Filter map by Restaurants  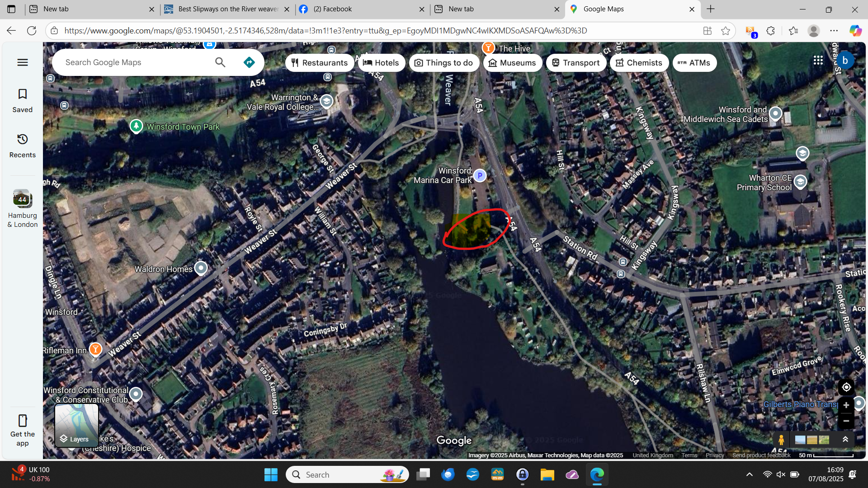click(319, 63)
